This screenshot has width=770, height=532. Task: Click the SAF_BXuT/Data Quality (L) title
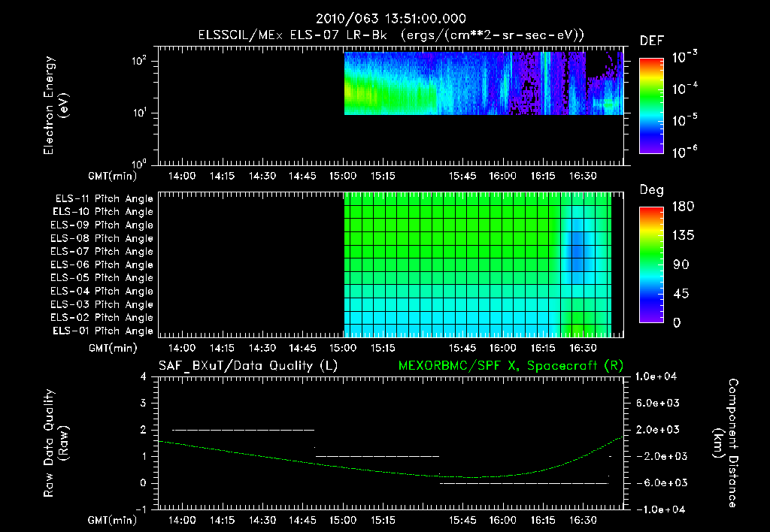tap(248, 366)
